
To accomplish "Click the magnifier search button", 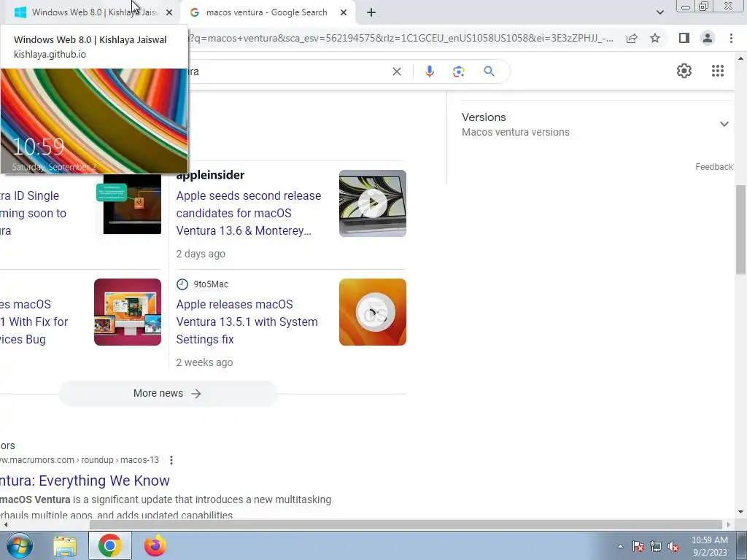I will pos(489,71).
